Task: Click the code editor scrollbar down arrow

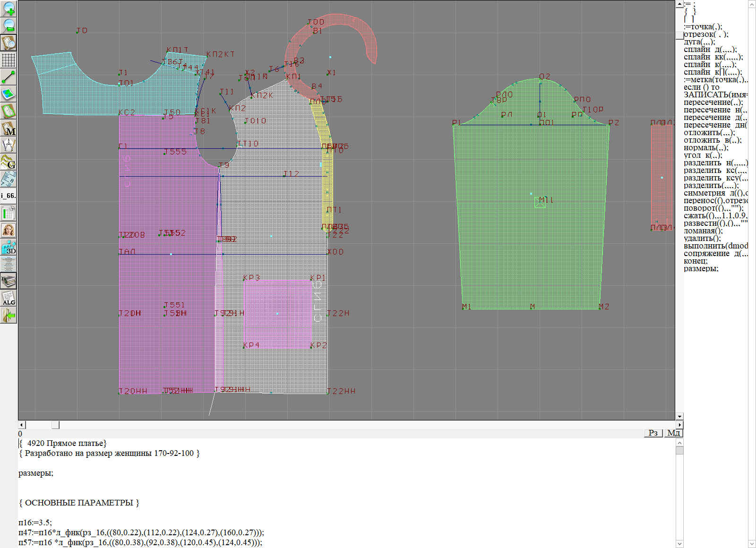Action: 679,543
